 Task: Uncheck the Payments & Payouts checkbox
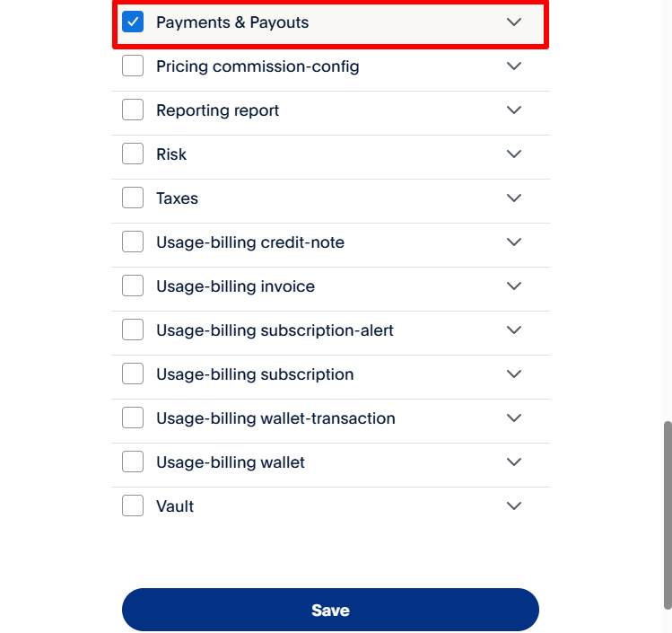click(x=133, y=22)
